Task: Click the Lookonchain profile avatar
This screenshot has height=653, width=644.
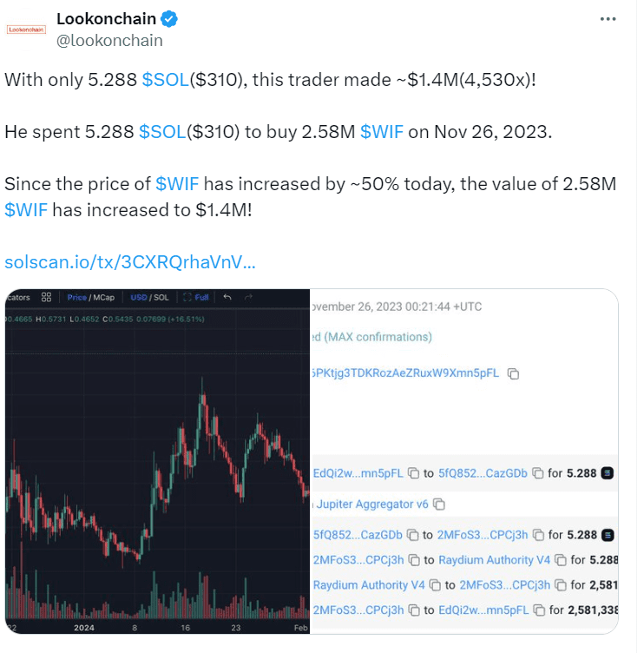Action: click(26, 29)
